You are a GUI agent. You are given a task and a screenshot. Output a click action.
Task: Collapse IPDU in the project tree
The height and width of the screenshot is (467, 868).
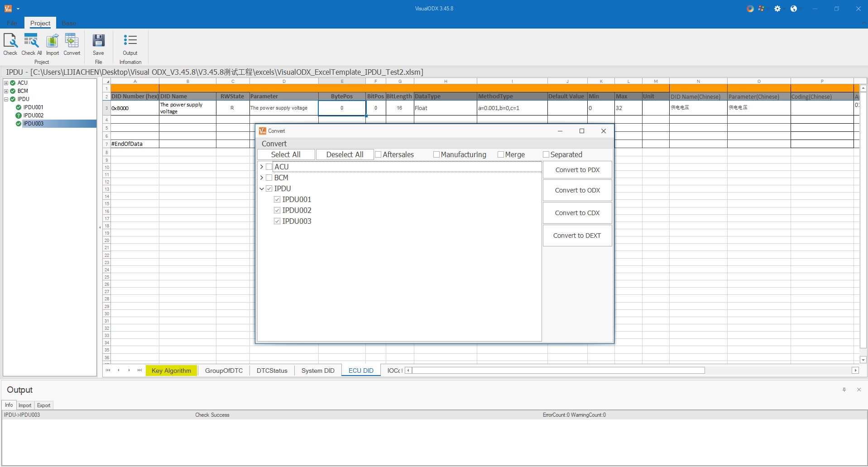pyautogui.click(x=6, y=99)
